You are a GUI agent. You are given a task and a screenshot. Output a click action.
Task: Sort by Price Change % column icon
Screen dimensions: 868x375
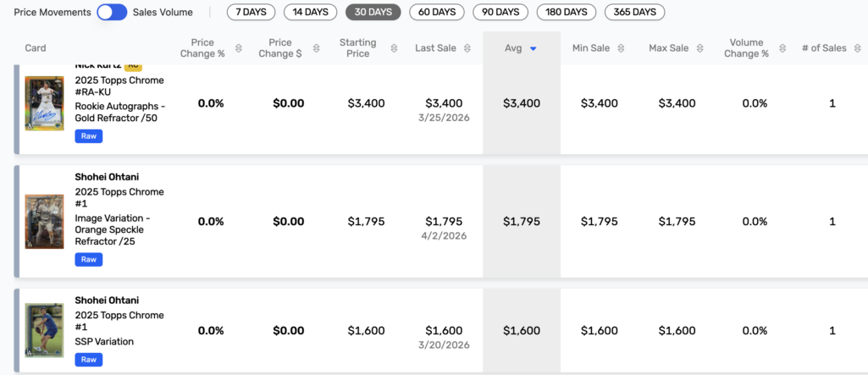(x=239, y=48)
